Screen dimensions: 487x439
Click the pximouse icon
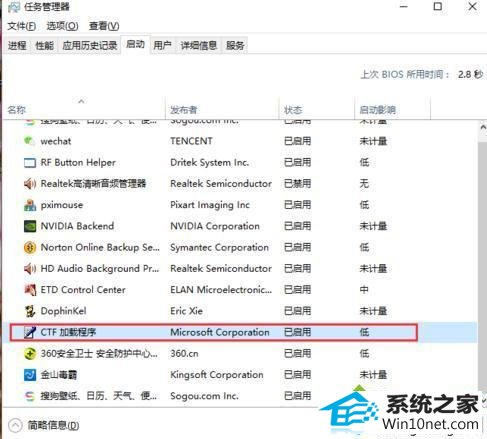tap(30, 205)
